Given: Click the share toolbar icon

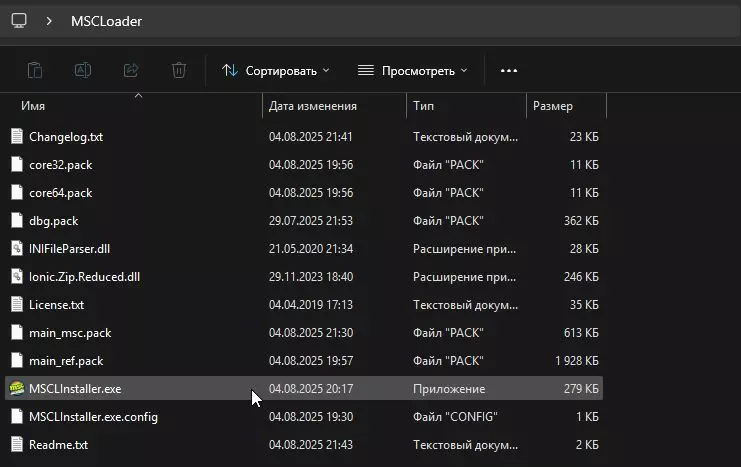Looking at the screenshot, I should [131, 70].
